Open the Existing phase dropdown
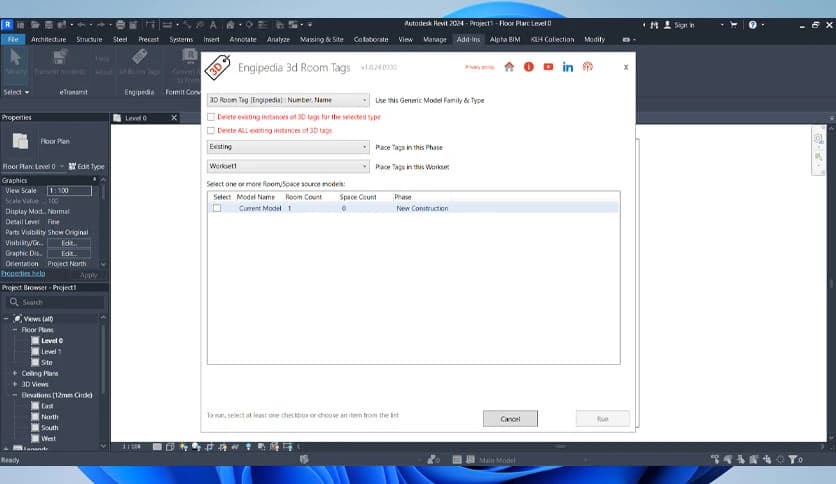The width and height of the screenshot is (836, 484). click(x=288, y=147)
